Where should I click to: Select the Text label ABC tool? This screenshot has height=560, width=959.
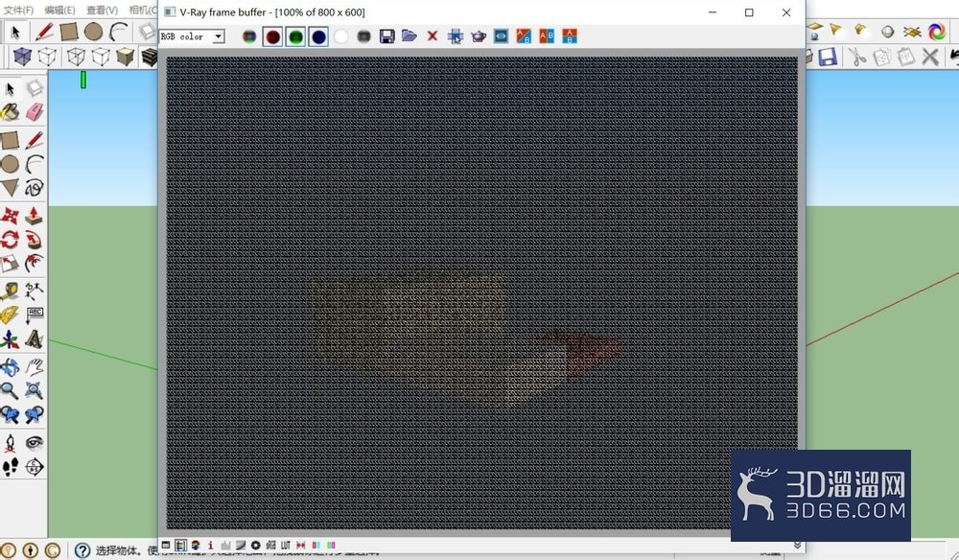coord(35,315)
